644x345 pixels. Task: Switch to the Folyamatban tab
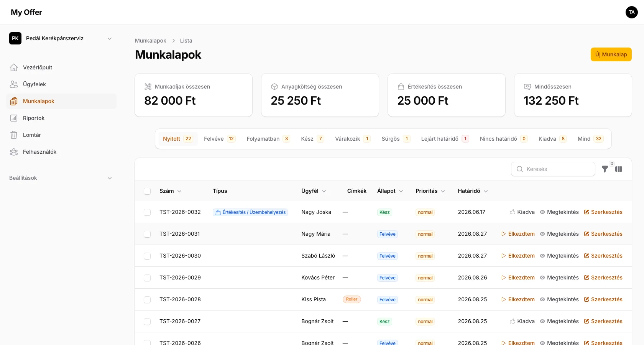tap(268, 139)
